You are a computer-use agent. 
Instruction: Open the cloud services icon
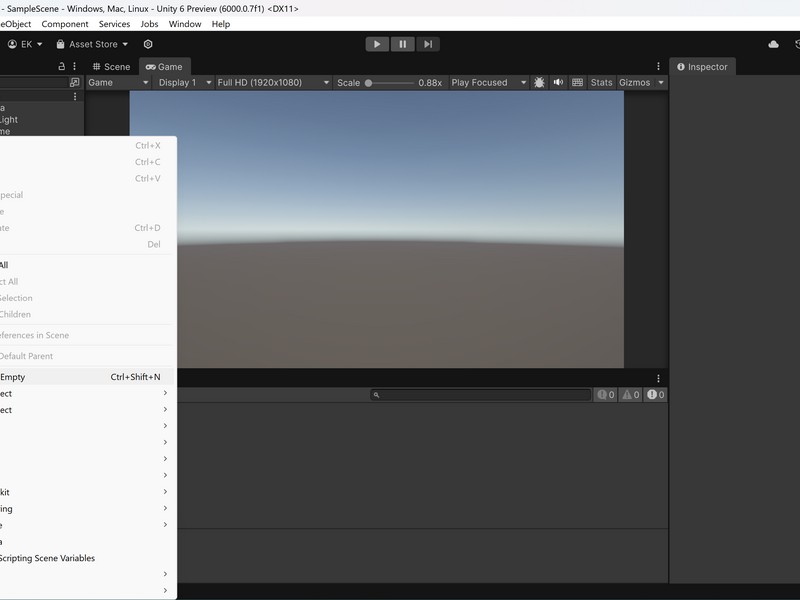coord(773,44)
